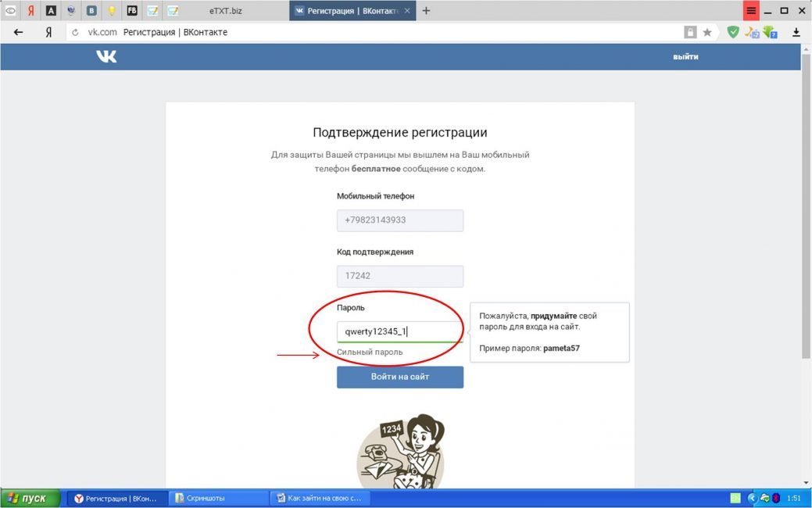Open the red hamburger browser menu

pos(751,10)
